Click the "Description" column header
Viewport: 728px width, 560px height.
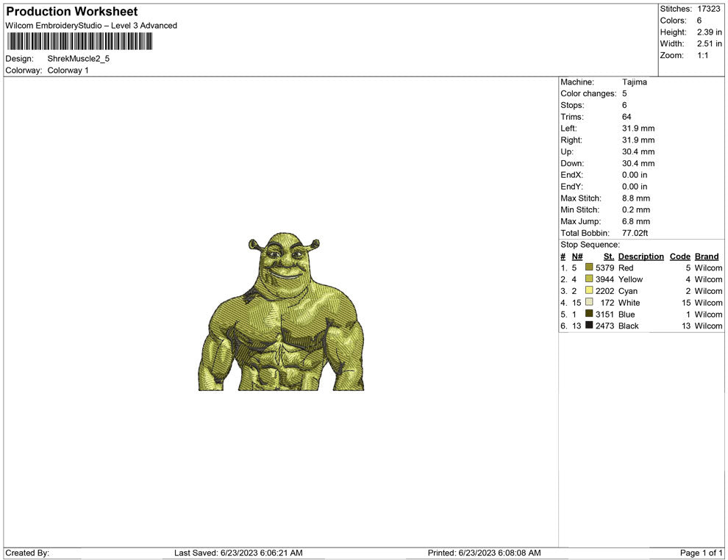[640, 256]
